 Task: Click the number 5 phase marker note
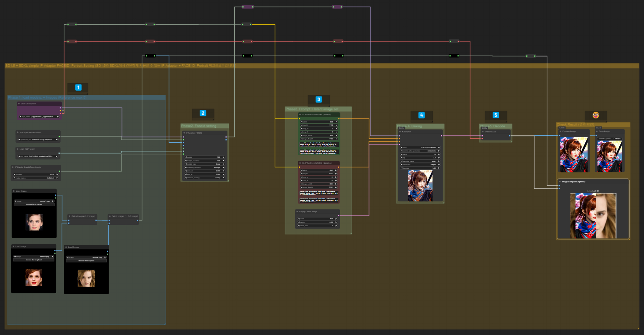[x=496, y=115]
